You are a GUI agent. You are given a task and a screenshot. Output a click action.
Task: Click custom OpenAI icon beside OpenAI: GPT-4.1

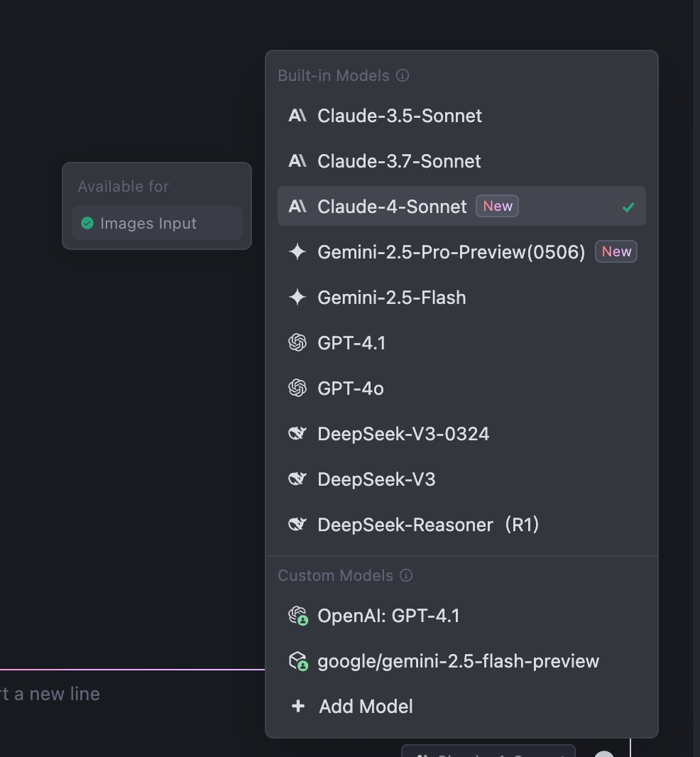[x=298, y=616]
